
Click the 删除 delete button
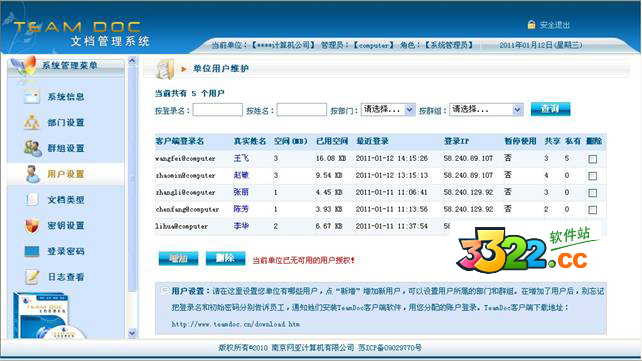(225, 259)
